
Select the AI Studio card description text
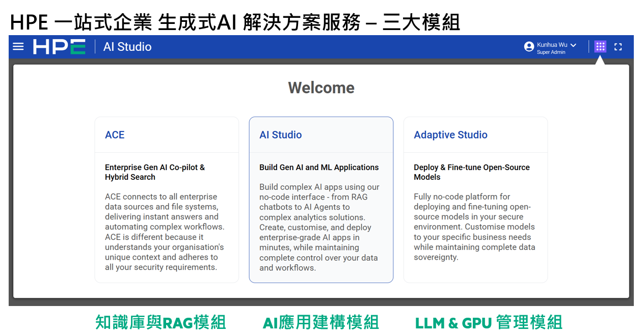tap(319, 227)
